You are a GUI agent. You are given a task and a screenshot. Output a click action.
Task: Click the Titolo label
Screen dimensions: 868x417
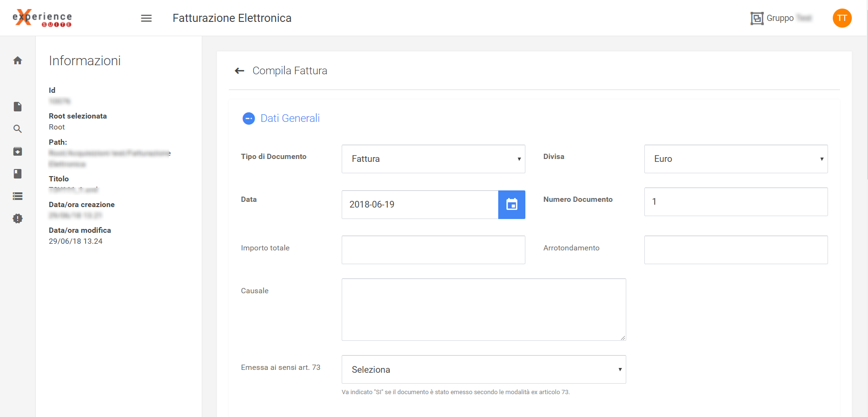click(x=59, y=179)
